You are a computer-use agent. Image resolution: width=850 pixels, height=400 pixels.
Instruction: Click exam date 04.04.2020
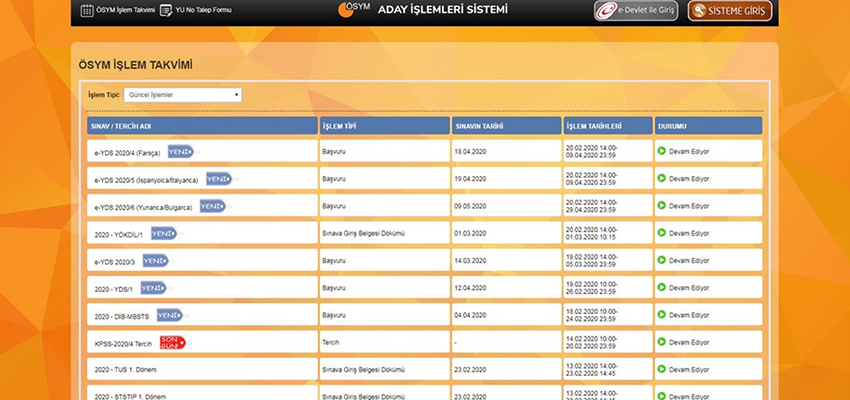(470, 315)
